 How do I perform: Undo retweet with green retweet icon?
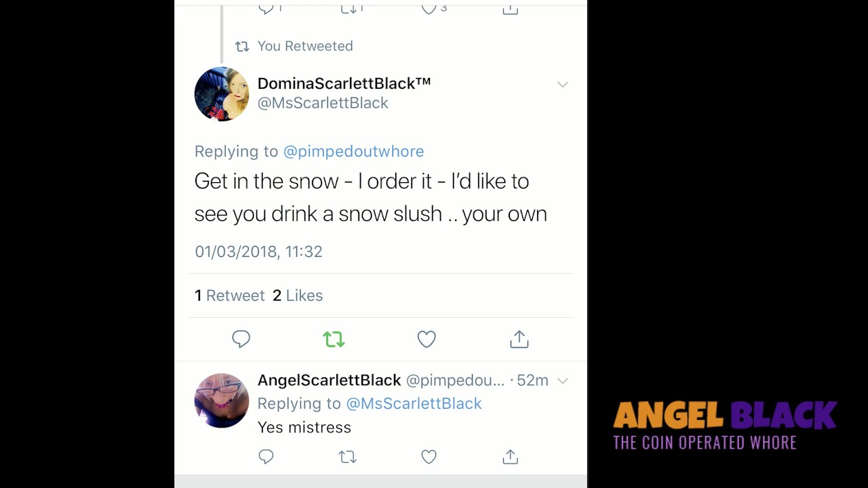pos(334,339)
